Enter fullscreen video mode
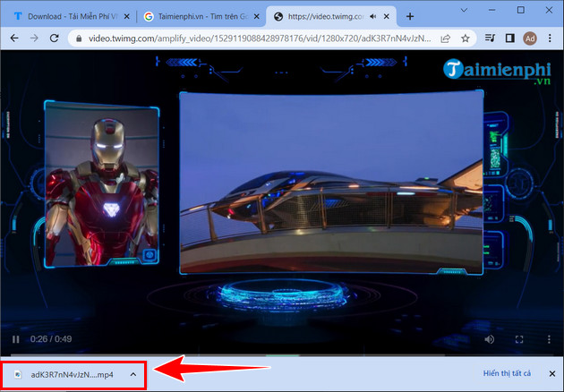 click(519, 339)
